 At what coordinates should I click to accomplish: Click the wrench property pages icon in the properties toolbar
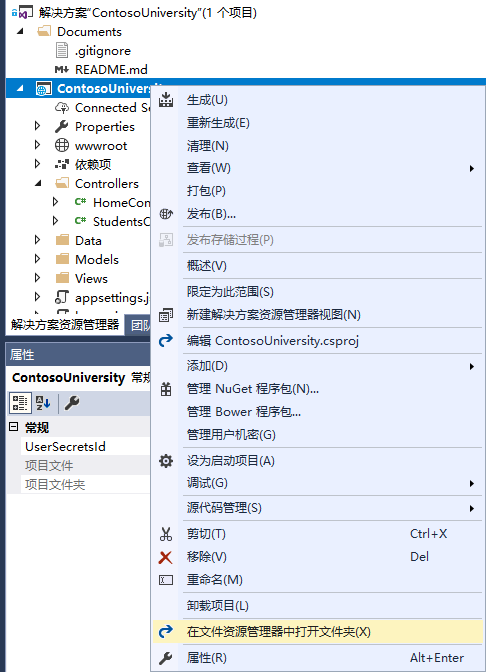[72, 403]
